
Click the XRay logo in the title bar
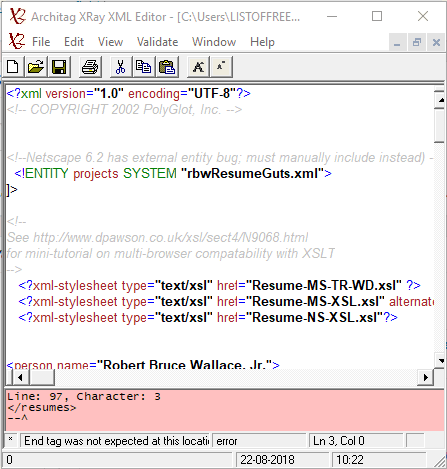pyautogui.click(x=17, y=16)
